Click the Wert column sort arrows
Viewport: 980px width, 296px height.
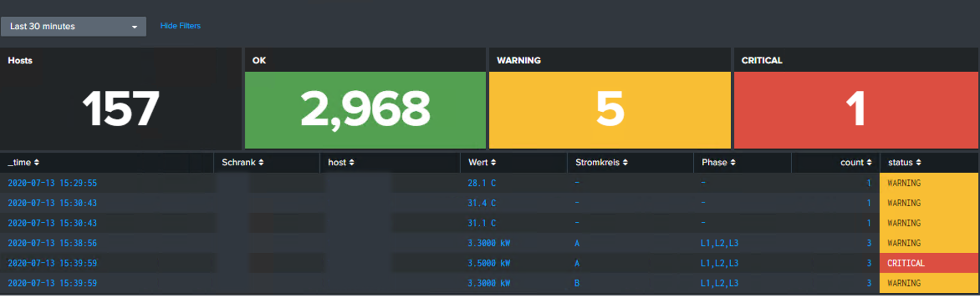click(x=493, y=162)
